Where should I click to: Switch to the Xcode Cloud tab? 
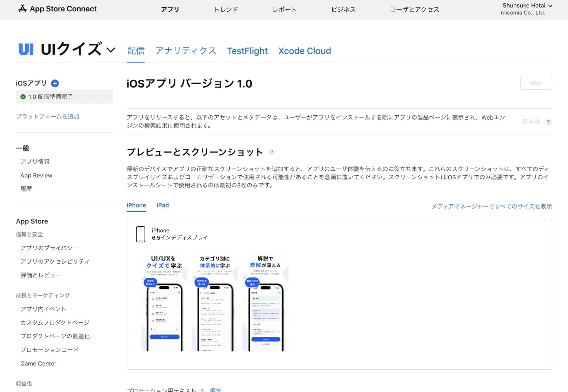[305, 51]
